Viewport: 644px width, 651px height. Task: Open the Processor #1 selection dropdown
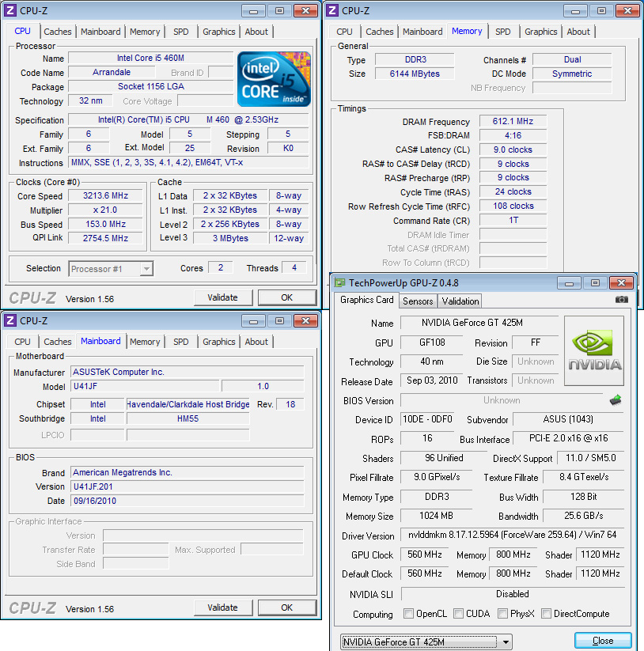(x=111, y=269)
